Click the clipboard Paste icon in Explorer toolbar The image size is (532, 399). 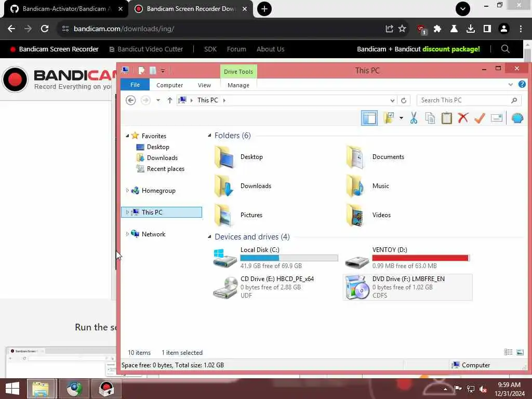point(446,118)
